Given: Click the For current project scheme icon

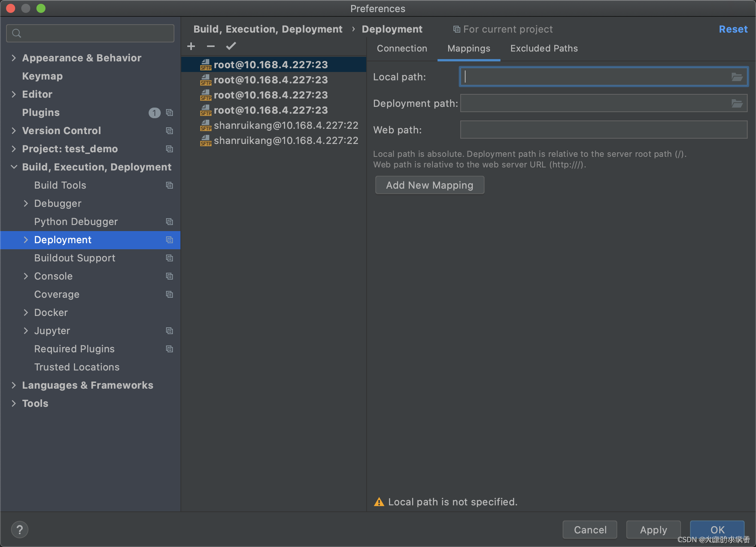Looking at the screenshot, I should (x=456, y=29).
